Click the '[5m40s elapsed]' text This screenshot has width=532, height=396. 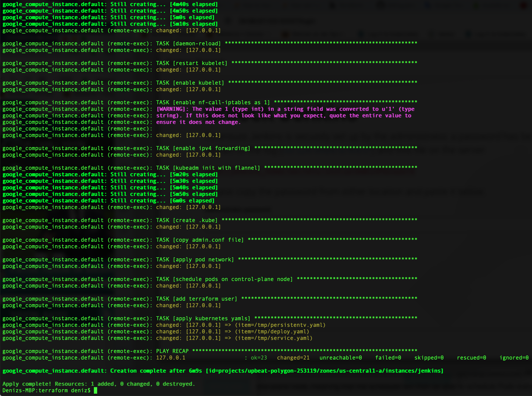[194, 188]
